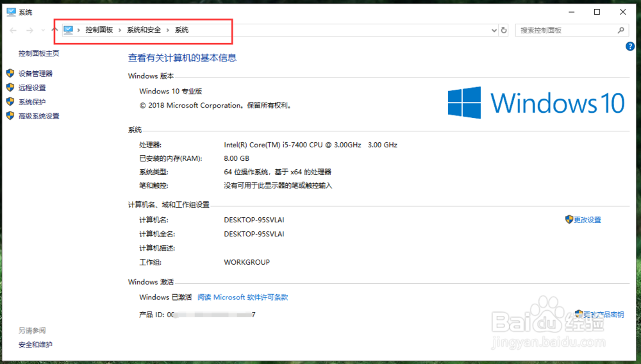Minimize the 系统 window
This screenshot has height=364, width=641.
572,12
